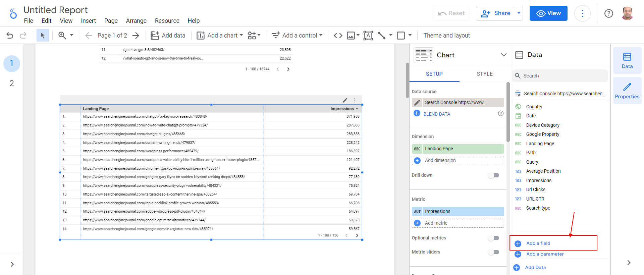Expand the left pages panel chevron
Image resolution: width=644 pixels, height=275 pixels.
(x=12, y=264)
